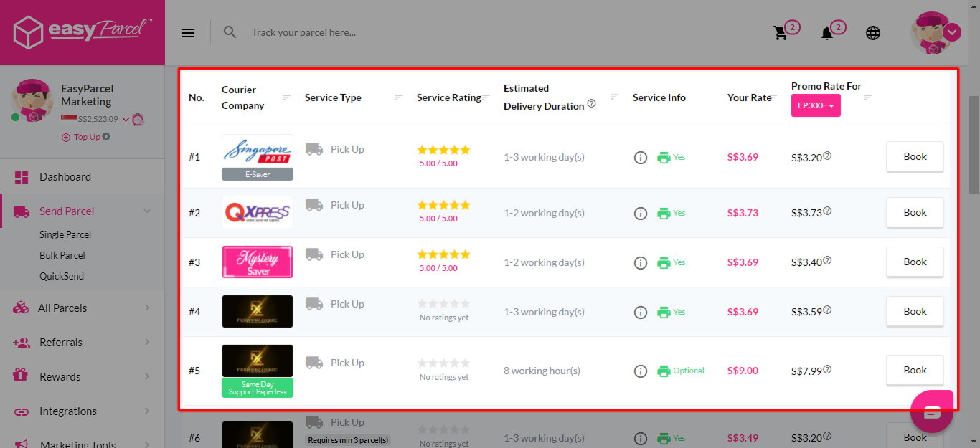This screenshot has height=448, width=980.
Task: Toggle the sidebar with the hamburger icon
Action: pos(187,32)
